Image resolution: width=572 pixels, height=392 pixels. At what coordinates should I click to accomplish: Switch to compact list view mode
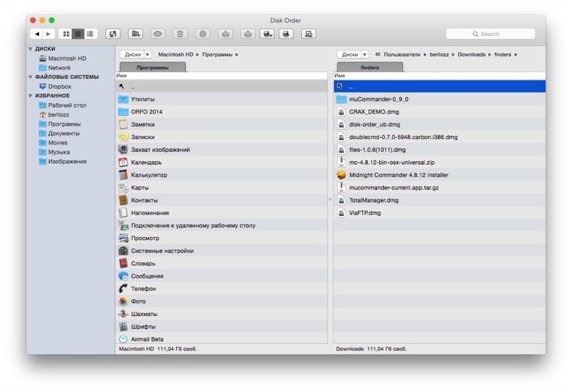pos(78,34)
